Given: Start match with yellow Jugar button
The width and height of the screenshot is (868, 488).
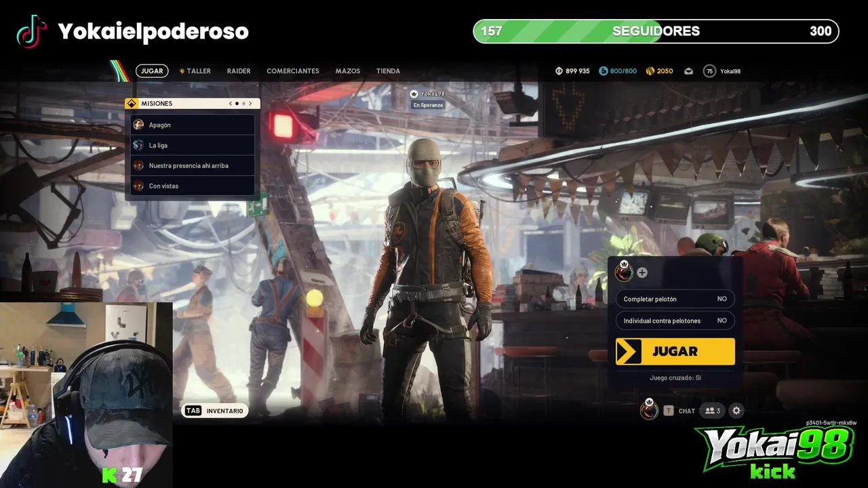Looking at the screenshot, I should (675, 352).
